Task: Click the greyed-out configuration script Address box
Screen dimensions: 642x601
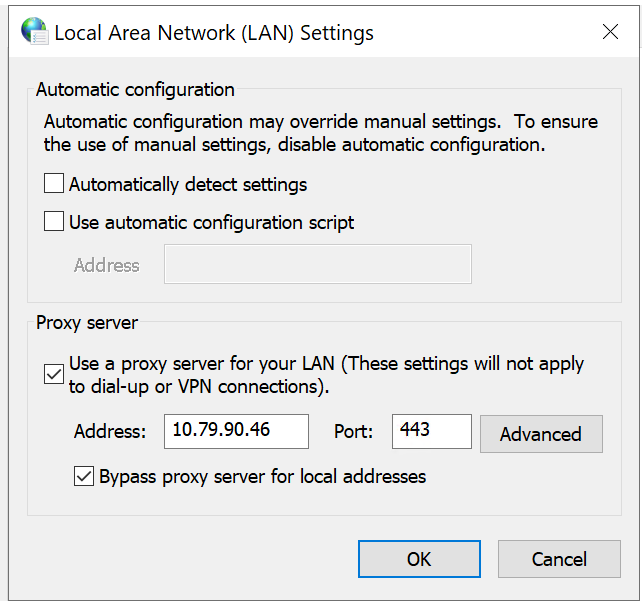Action: pos(317,265)
